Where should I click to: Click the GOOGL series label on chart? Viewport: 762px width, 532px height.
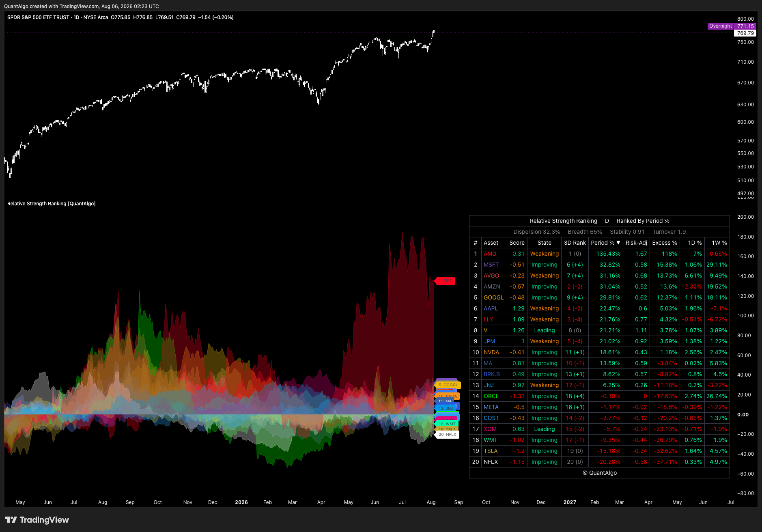pos(448,385)
